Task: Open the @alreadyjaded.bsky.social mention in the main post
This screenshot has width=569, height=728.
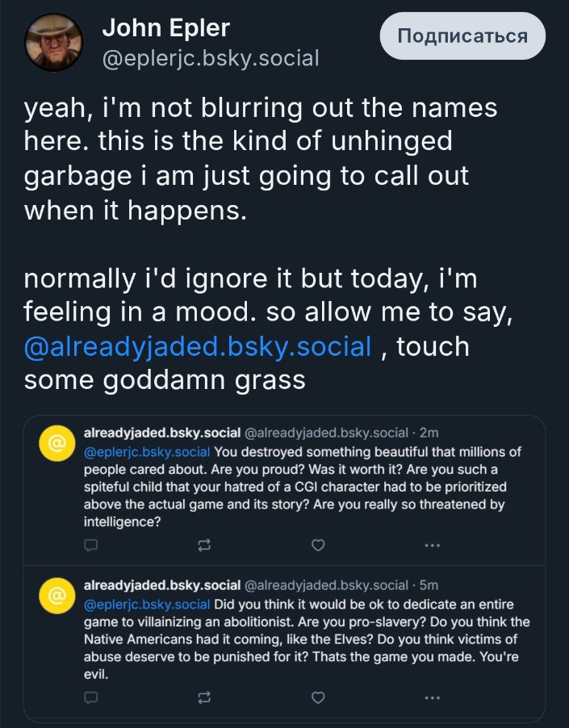Action: pos(198,346)
